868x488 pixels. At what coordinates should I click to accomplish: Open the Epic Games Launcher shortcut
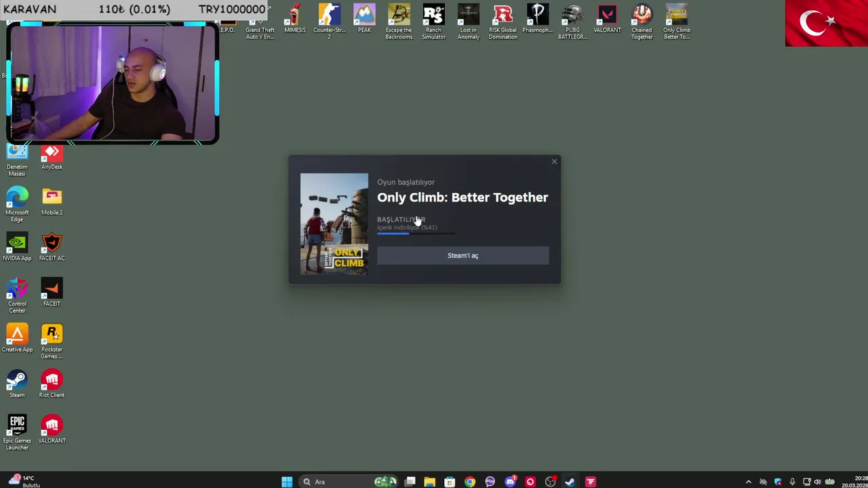coord(17,432)
